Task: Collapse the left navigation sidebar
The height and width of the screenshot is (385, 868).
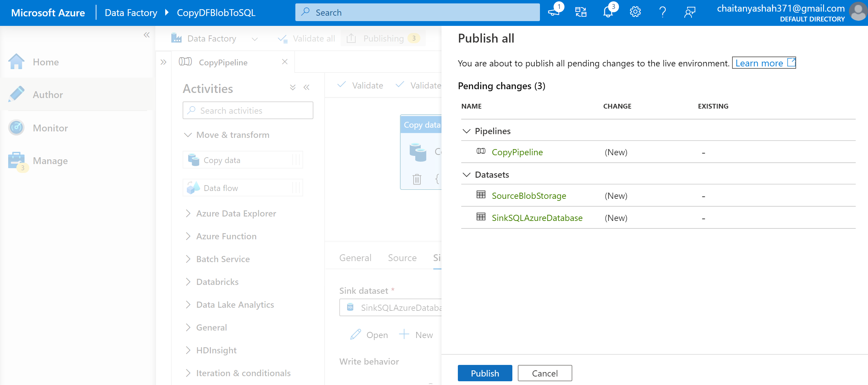Action: pos(146,35)
